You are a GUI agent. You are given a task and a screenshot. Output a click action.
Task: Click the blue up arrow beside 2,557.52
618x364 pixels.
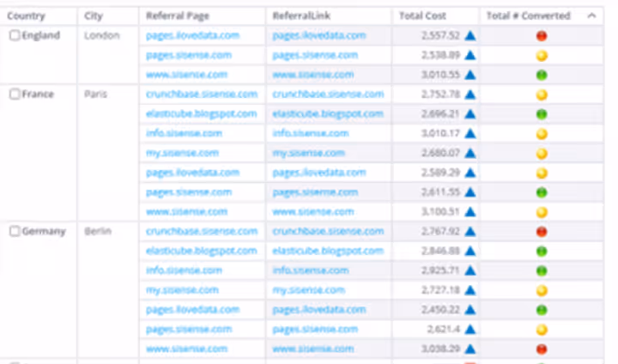tap(470, 36)
